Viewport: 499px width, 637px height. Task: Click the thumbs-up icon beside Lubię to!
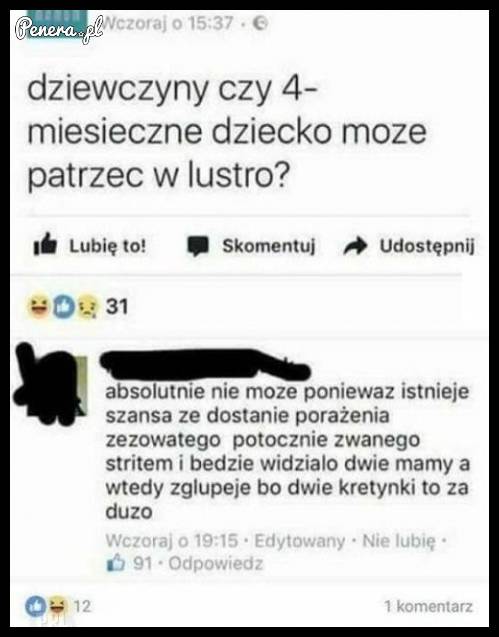click(x=45, y=244)
